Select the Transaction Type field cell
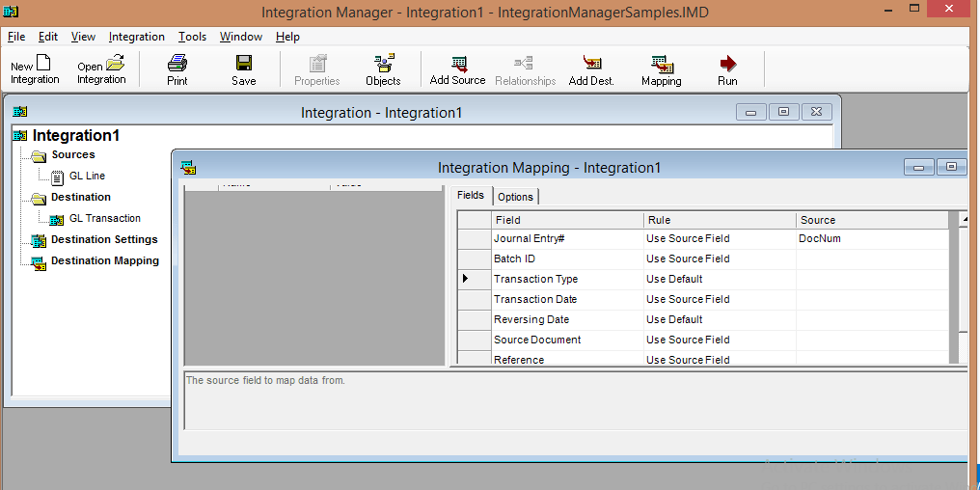This screenshot has height=490, width=980. (x=567, y=280)
